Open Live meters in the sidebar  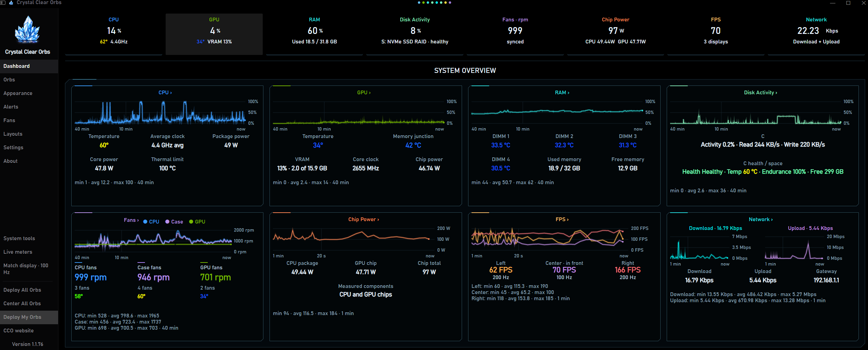click(x=29, y=252)
